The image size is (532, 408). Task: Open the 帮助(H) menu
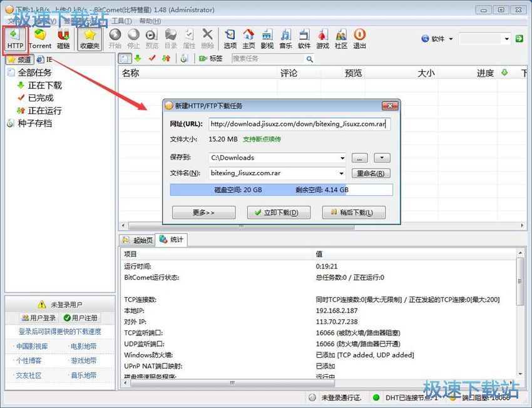click(150, 21)
